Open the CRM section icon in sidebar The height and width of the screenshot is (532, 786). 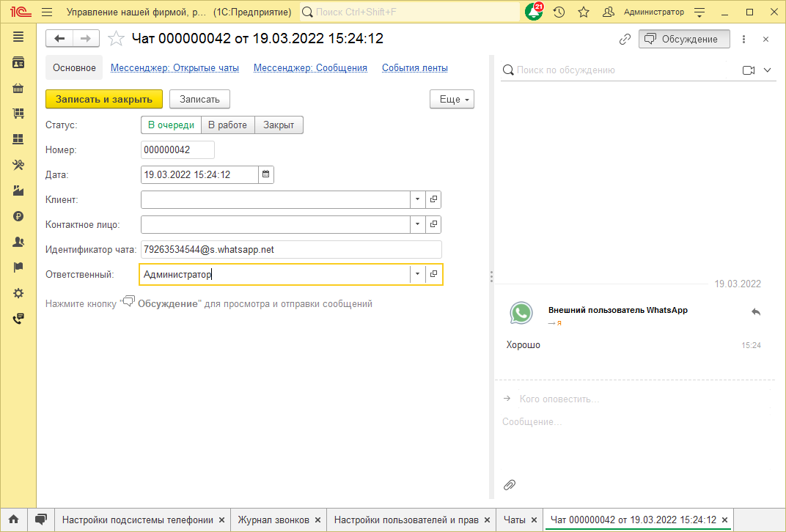(18, 62)
